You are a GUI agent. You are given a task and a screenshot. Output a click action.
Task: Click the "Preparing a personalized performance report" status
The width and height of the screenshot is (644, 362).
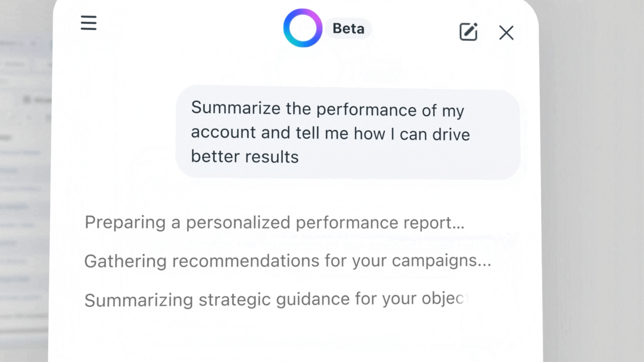pyautogui.click(x=274, y=222)
